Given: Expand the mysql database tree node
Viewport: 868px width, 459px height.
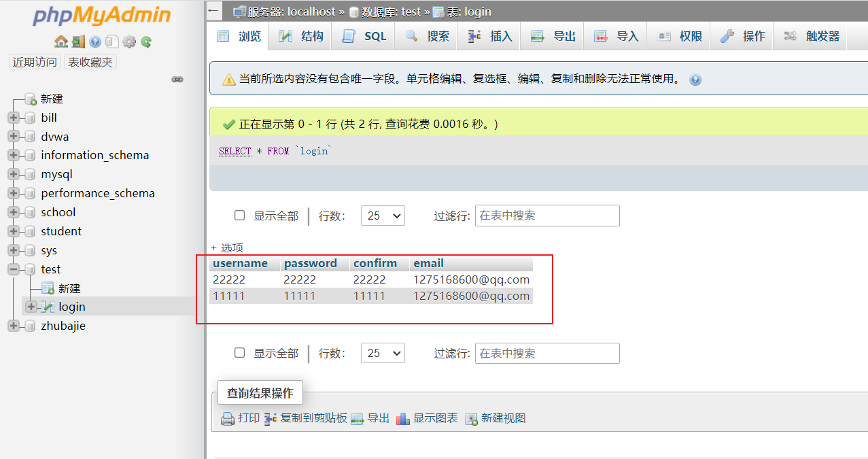Looking at the screenshot, I should [14, 174].
